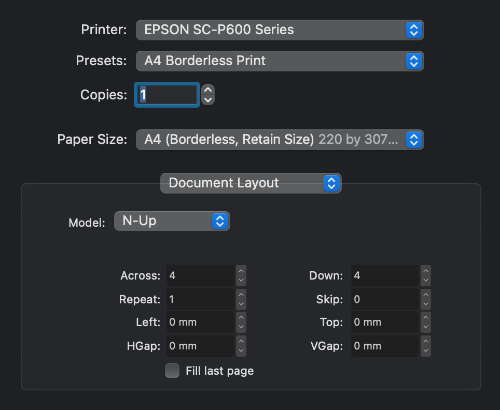This screenshot has height=410, width=500.
Task: Decrease Copies with the down stepper arrow
Action: [x=208, y=100]
